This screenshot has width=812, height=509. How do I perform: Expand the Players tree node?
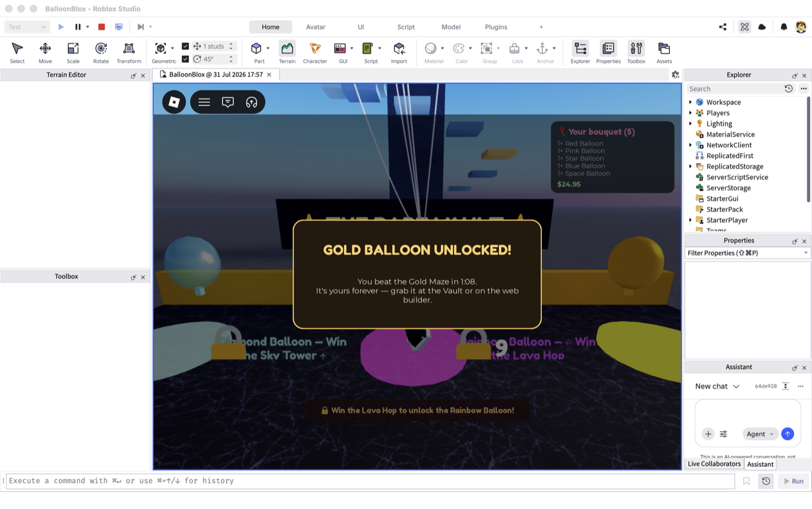[x=690, y=113]
